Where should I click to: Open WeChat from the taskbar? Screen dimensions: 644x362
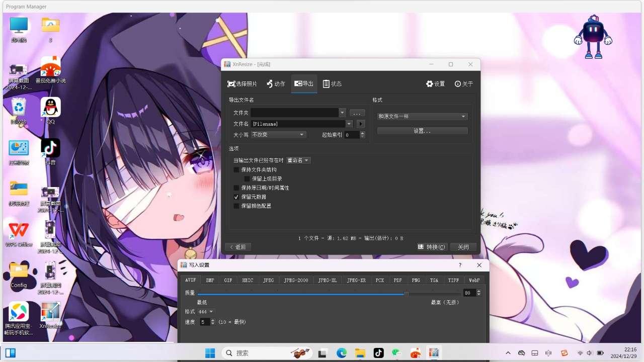click(397, 353)
